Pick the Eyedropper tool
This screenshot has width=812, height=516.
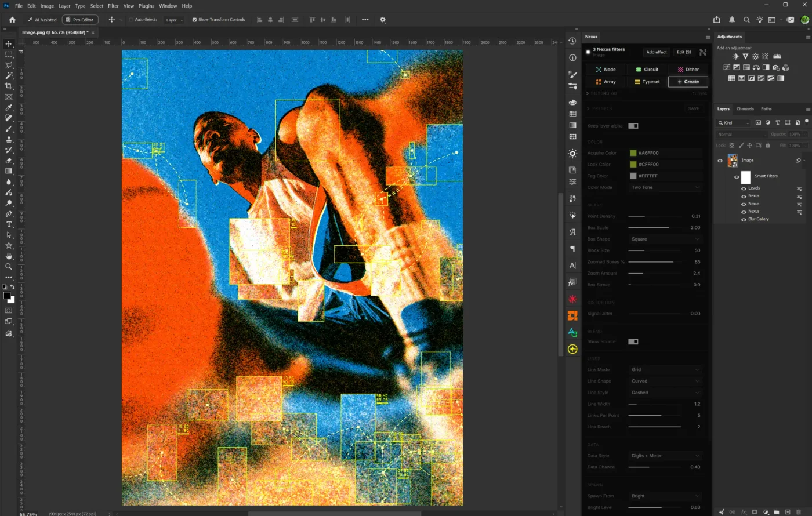[9, 107]
